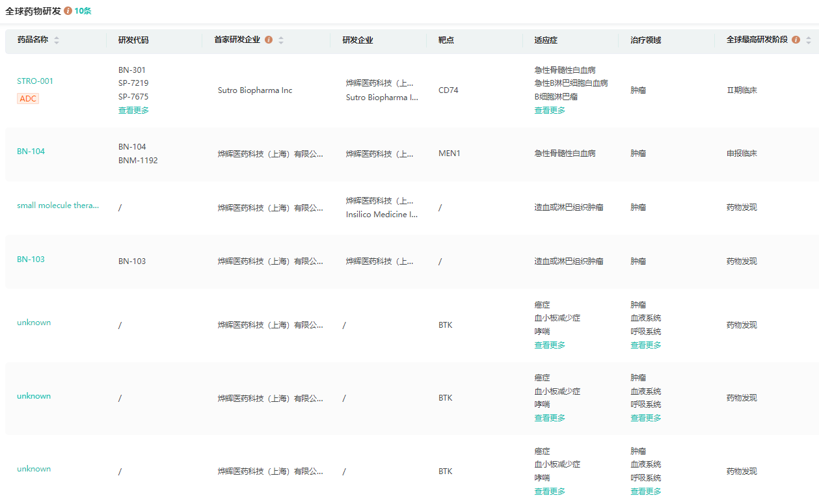Open the BN-103 drug name link
819x504 pixels.
click(31, 259)
